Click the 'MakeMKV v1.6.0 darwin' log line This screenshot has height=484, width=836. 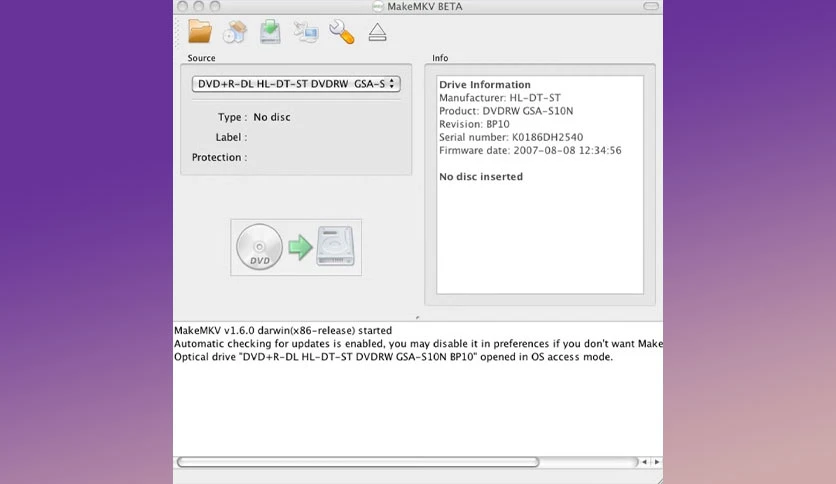tap(283, 330)
